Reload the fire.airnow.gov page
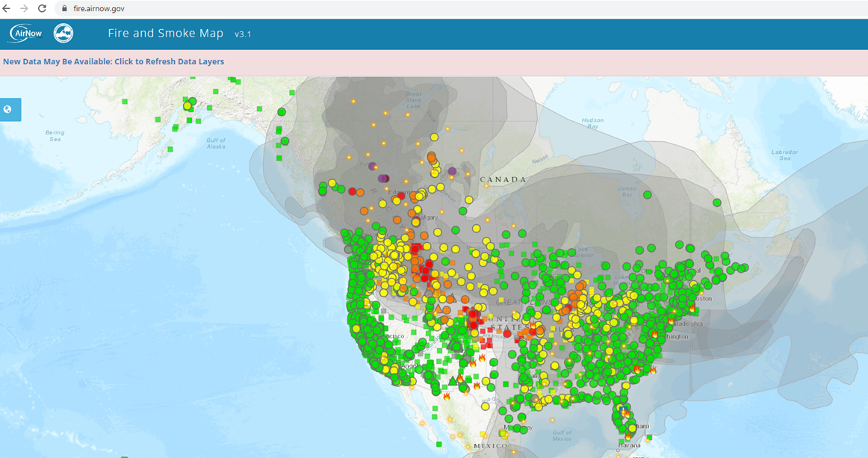 (x=42, y=8)
